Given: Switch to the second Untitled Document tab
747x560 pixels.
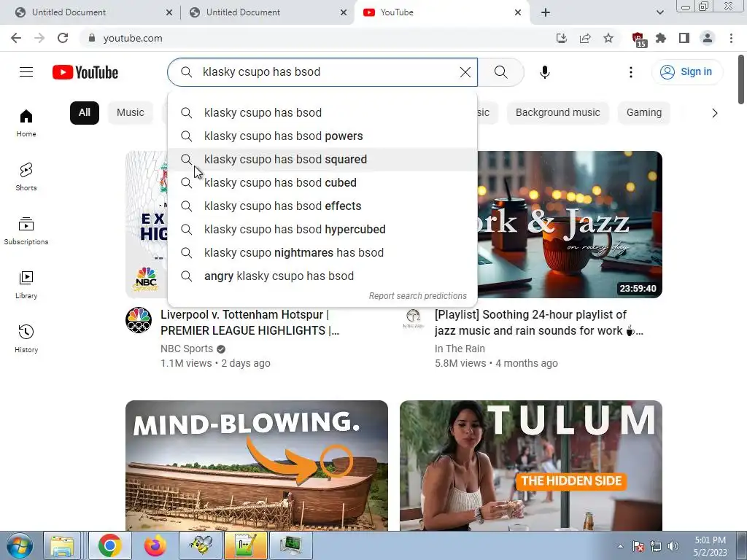Looking at the screenshot, I should point(267,12).
